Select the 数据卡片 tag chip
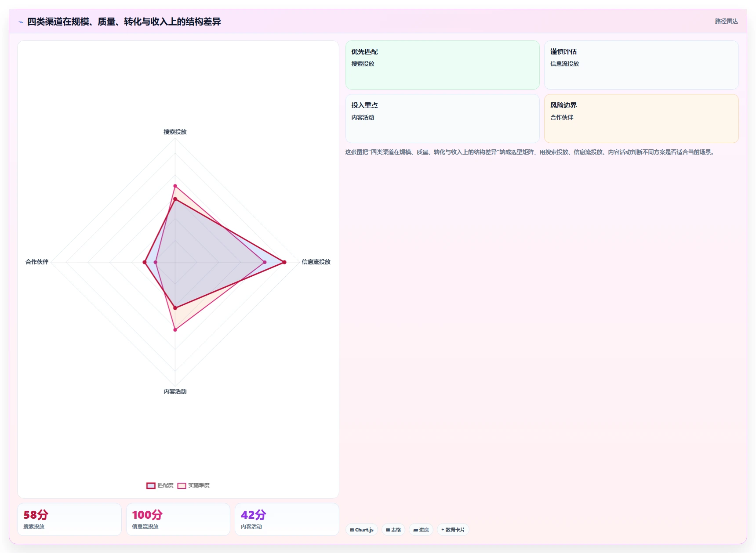This screenshot has height=553, width=756. click(453, 530)
